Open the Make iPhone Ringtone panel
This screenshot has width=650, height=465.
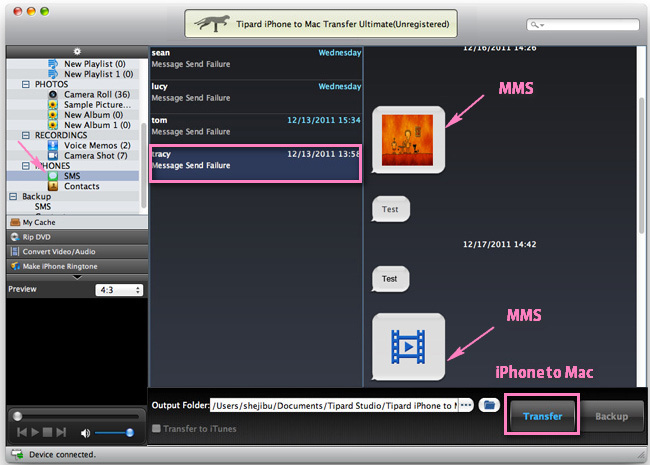pos(77,266)
